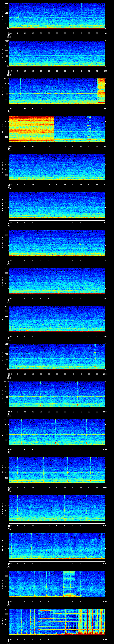Click the spectrogram panel starting at 19:13:00
This screenshot has height=644, width=114.
tap(57, 508)
